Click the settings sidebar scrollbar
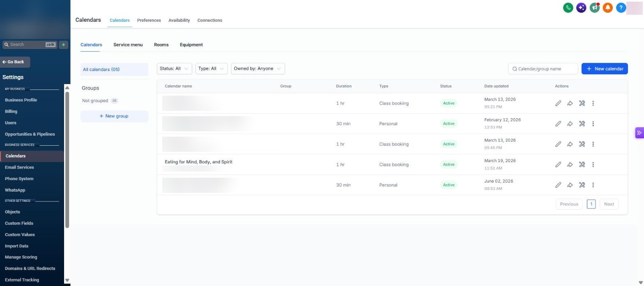 [x=67, y=159]
